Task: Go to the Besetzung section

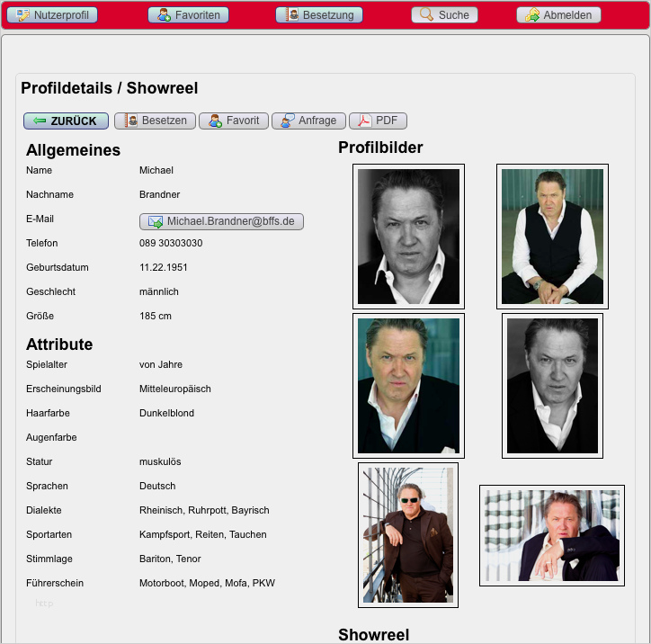Action: [319, 15]
